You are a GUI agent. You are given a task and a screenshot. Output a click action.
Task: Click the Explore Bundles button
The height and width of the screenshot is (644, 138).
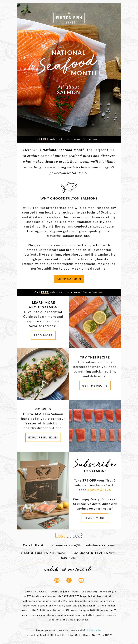[x=43, y=437]
